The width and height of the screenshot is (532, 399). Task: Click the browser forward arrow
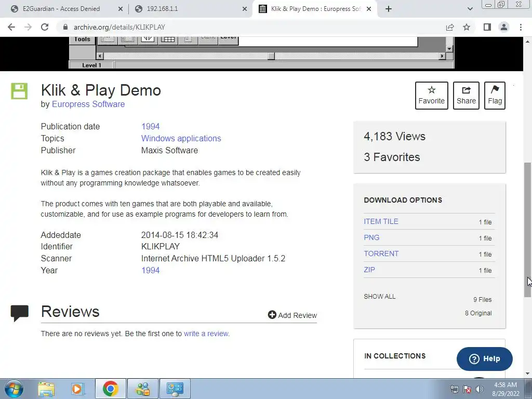pyautogui.click(x=28, y=27)
